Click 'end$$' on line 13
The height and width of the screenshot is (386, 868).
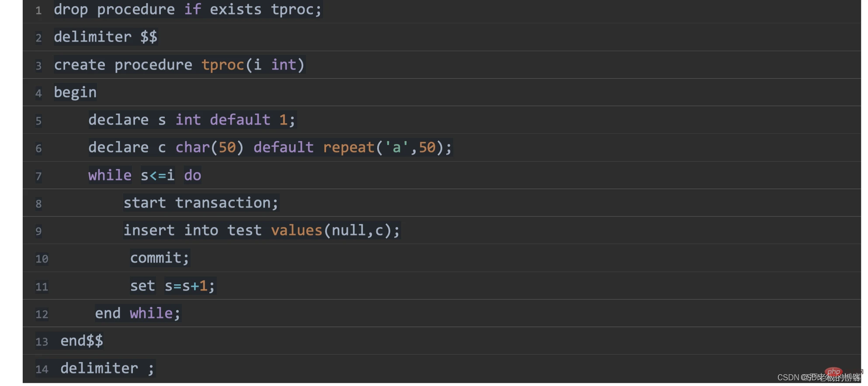82,341
